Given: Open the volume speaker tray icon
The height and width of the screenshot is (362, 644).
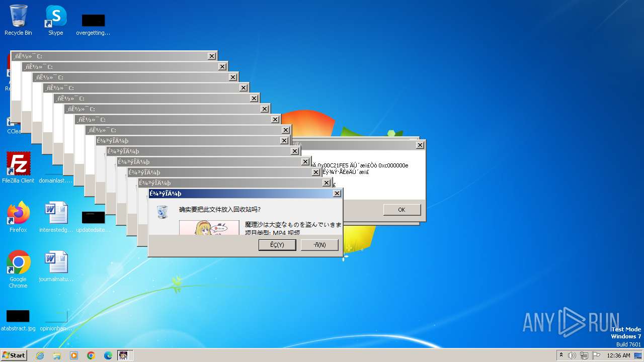Looking at the screenshot, I should pos(572,355).
